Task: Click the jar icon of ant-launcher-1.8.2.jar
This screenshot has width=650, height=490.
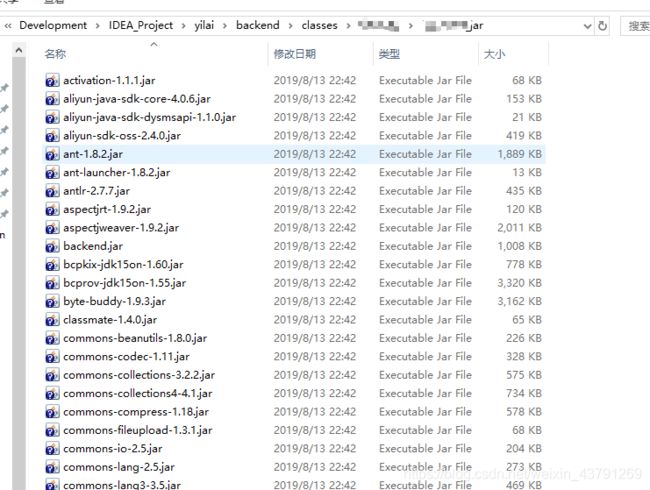Action: point(52,172)
